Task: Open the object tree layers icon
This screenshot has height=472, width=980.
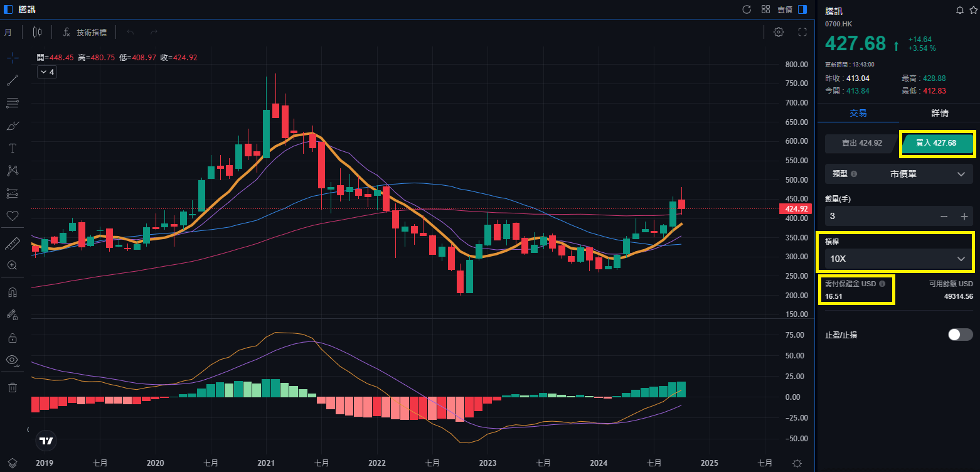Action: click(x=12, y=463)
